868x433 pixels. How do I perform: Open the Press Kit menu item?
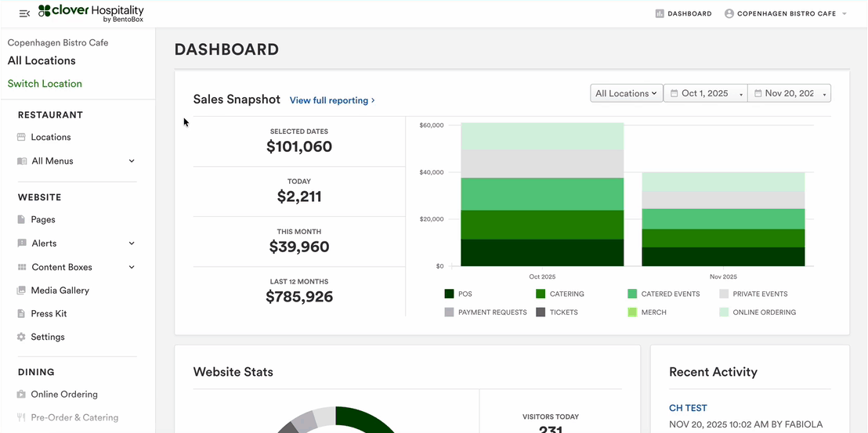pos(49,314)
